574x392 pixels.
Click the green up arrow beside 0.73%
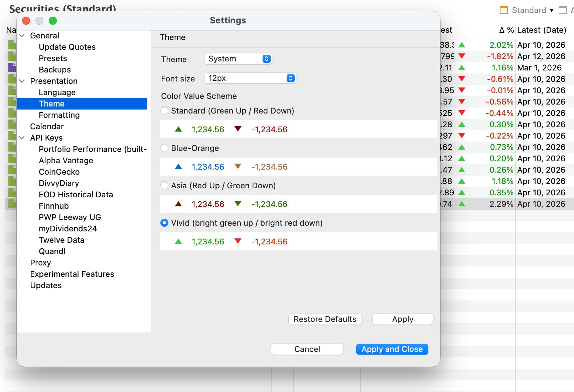(x=462, y=147)
